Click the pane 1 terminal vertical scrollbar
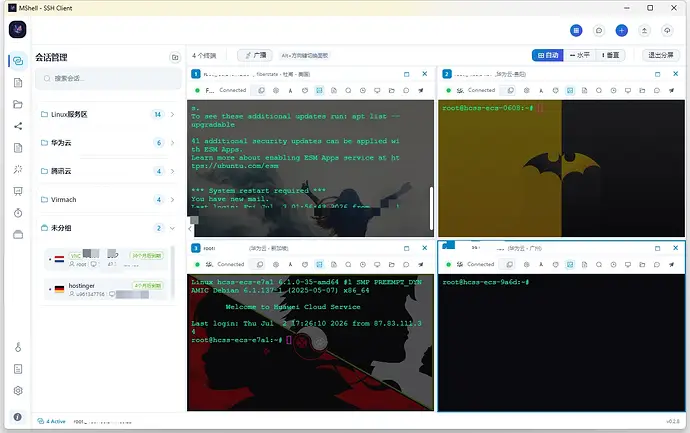The image size is (690, 433). [x=431, y=208]
